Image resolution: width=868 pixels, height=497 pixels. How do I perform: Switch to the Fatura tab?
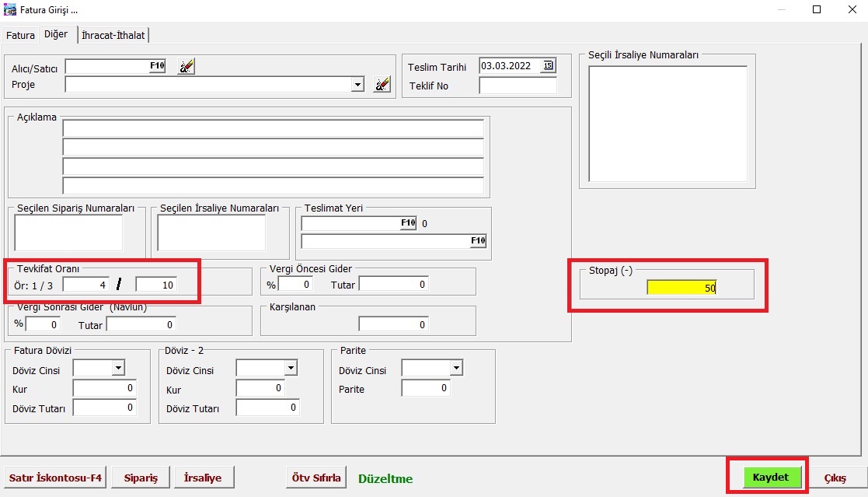pos(21,36)
